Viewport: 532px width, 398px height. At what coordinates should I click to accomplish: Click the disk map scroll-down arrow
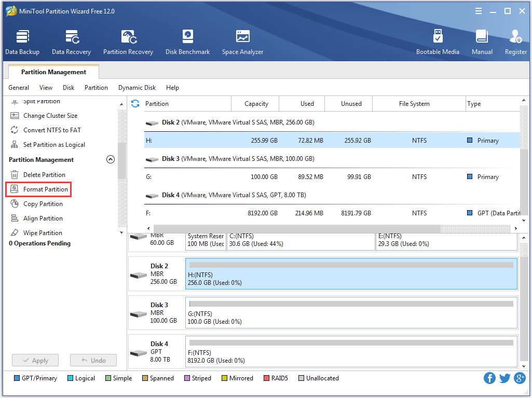tap(524, 366)
